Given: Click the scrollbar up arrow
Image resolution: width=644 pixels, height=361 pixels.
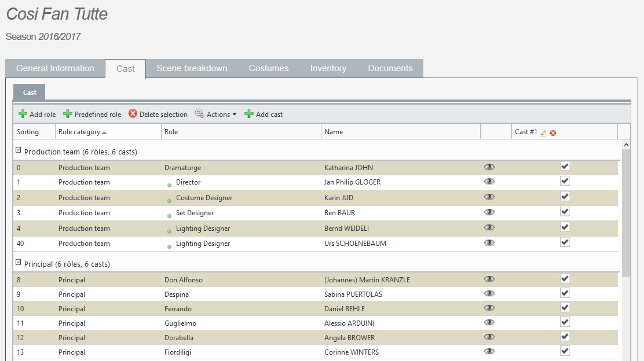Looking at the screenshot, I should click(626, 145).
